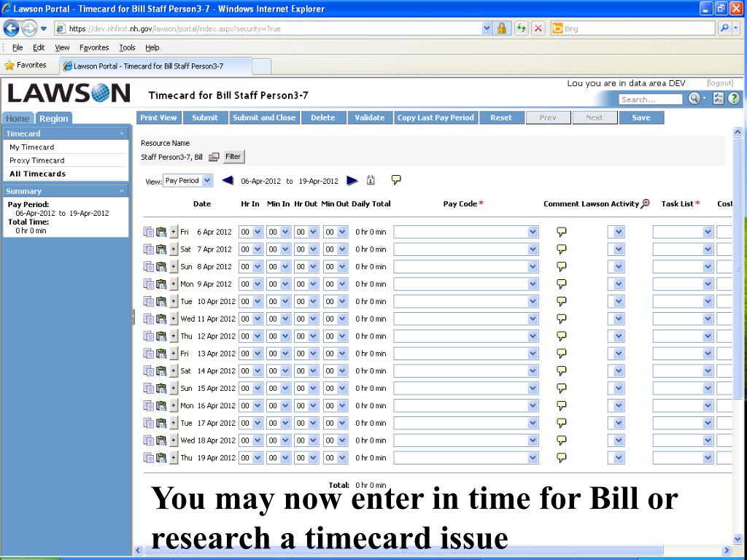
Task: Click the paste icon for Sun 15 Apr 2012
Action: 161,388
